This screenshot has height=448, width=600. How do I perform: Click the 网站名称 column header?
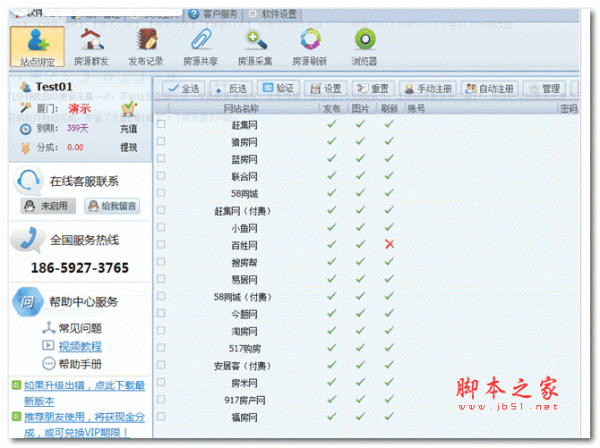tap(243, 109)
